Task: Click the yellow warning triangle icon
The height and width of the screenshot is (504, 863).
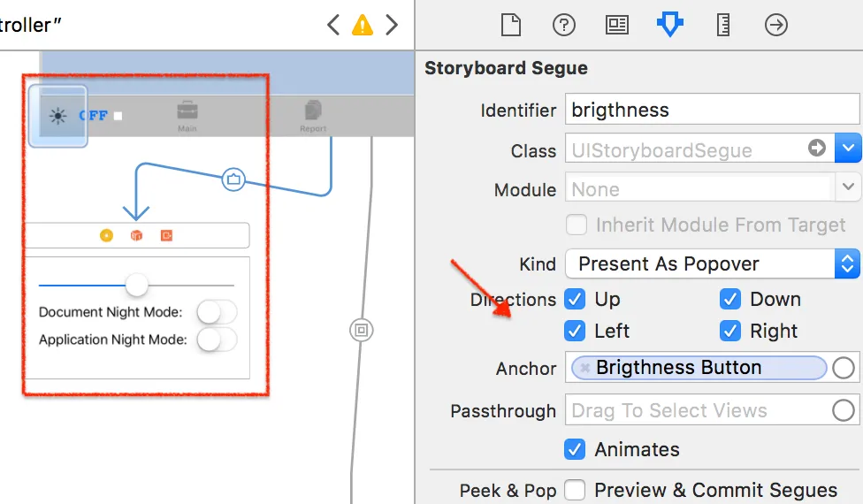Action: [x=363, y=25]
